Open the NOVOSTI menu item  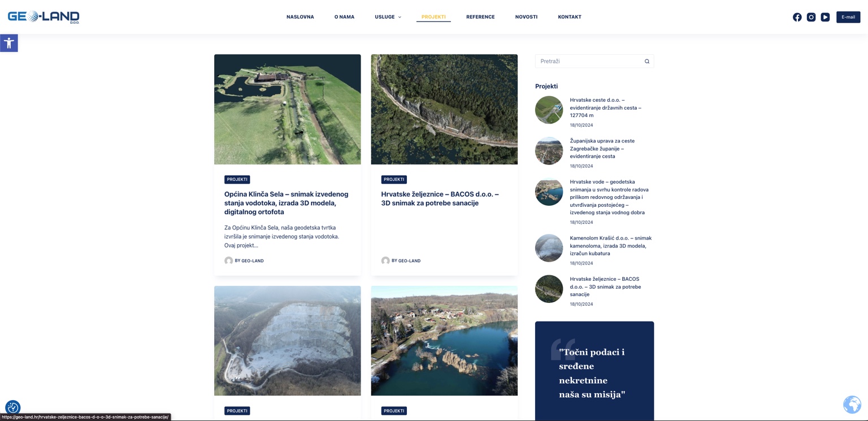(526, 17)
